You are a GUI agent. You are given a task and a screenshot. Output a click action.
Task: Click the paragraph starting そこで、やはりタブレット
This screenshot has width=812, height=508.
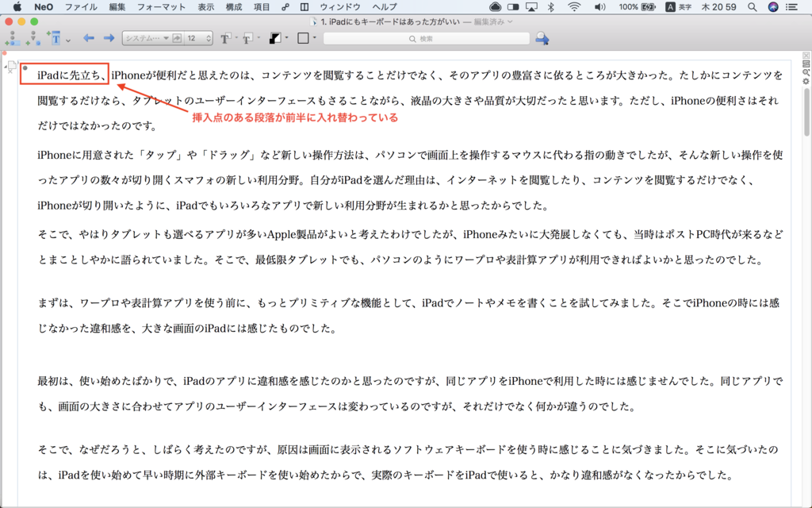(410, 247)
